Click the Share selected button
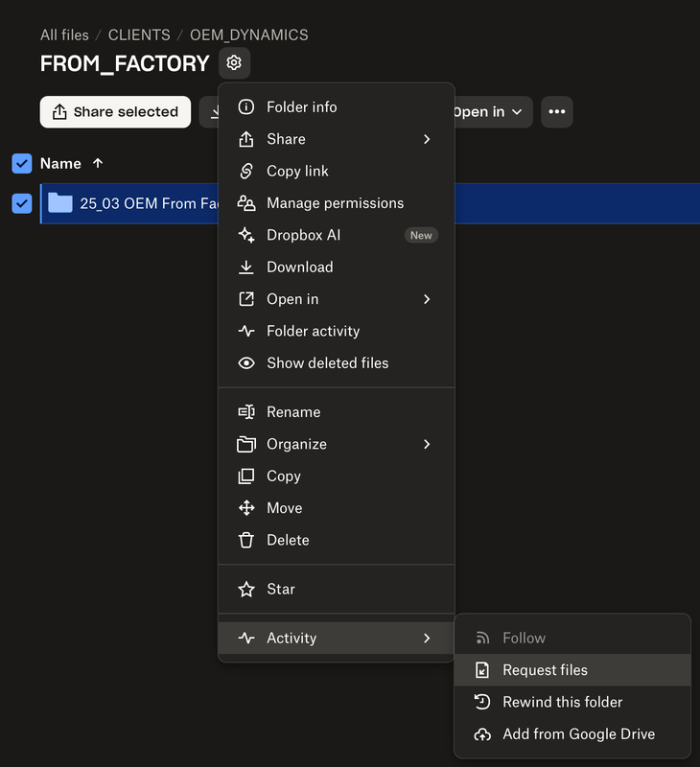This screenshot has width=700, height=767. click(115, 112)
